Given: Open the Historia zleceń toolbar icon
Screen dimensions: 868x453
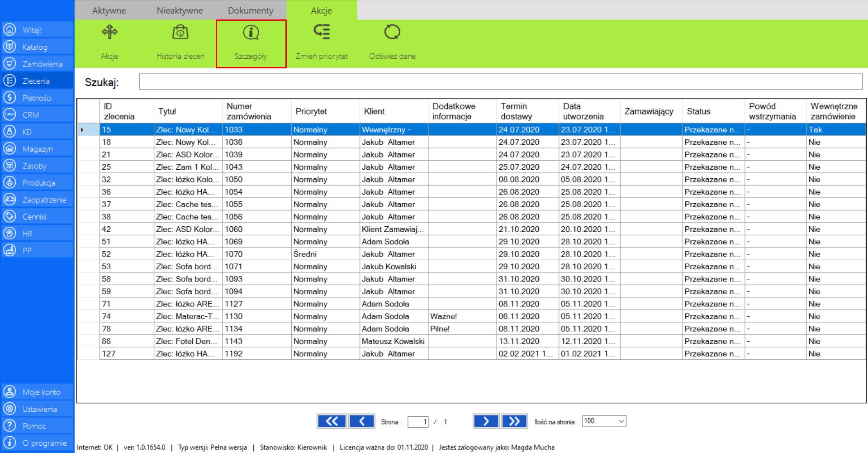Looking at the screenshot, I should (x=180, y=33).
